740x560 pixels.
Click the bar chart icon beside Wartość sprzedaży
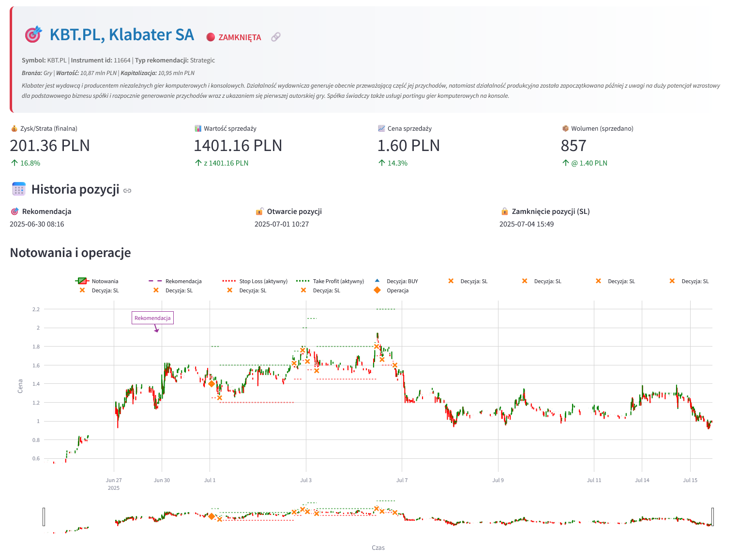[197, 128]
